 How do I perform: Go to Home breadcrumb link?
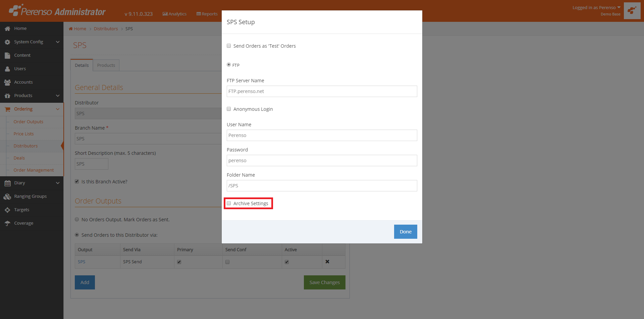[x=80, y=29]
